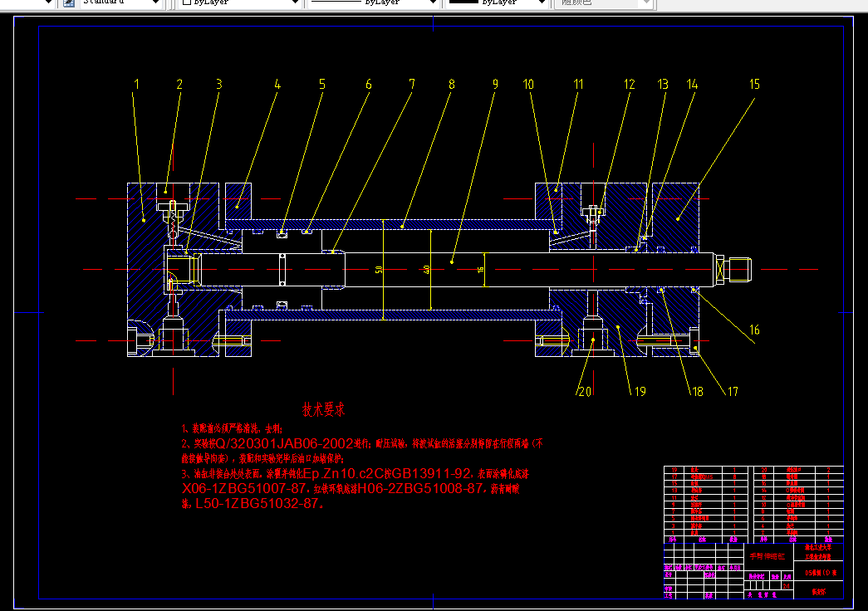Click the vertical dimension text 50

pos(379,270)
